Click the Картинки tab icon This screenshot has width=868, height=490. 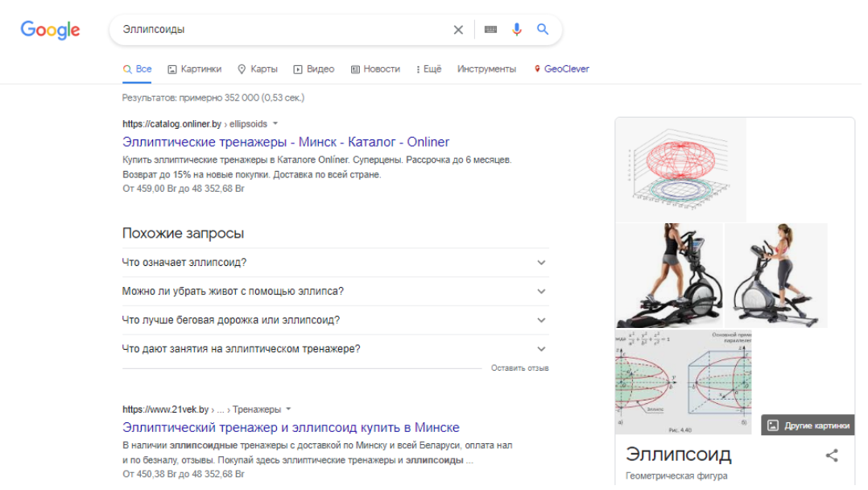pyautogui.click(x=172, y=69)
